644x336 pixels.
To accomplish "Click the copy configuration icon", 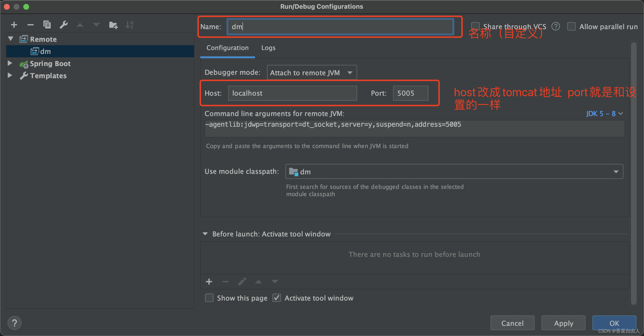I will pos(47,25).
